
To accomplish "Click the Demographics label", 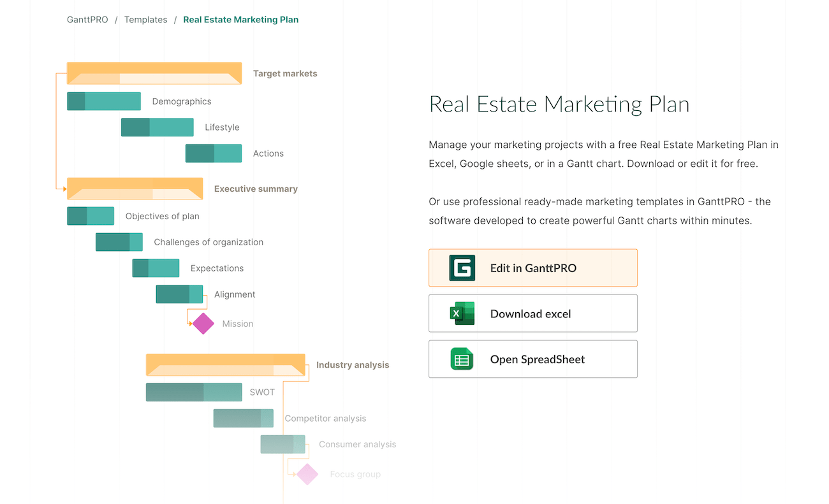I will (x=182, y=101).
